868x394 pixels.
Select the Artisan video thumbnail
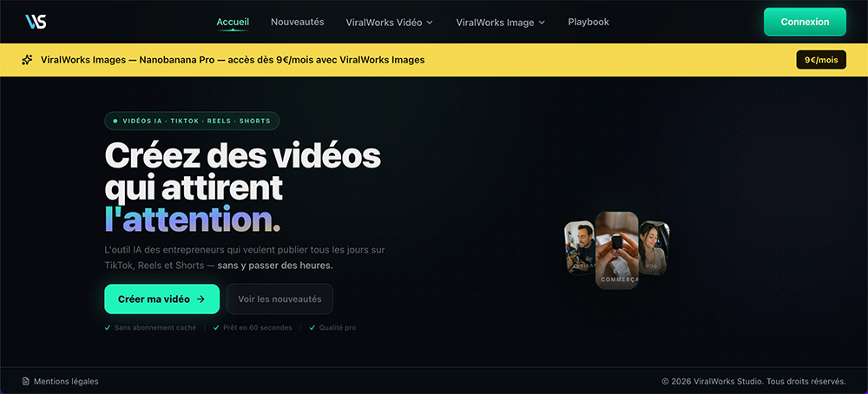580,247
